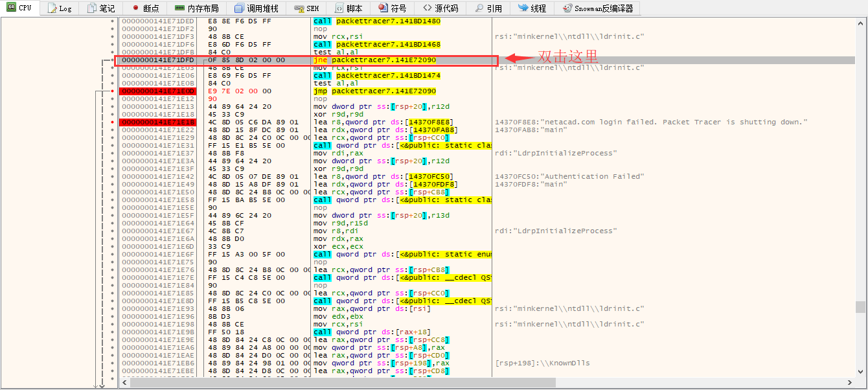The image size is (868, 390).
Task: Open the 源代码 source tab
Action: (441, 8)
